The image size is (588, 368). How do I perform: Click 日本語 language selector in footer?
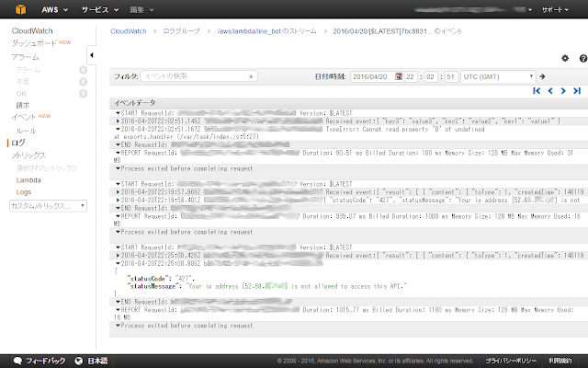coord(97,362)
